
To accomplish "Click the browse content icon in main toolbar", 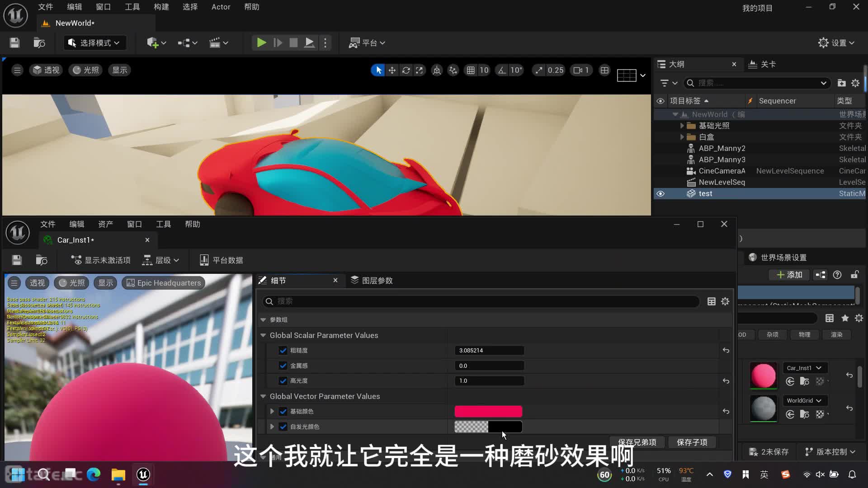I will pos(39,43).
